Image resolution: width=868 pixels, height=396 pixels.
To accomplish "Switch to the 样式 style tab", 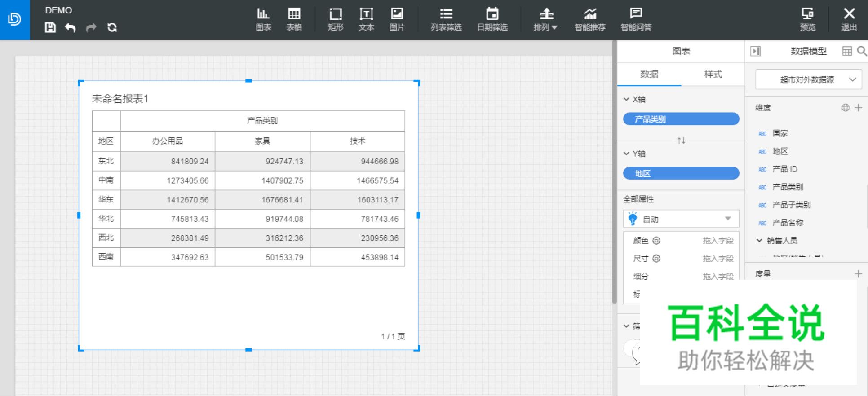I will 713,74.
